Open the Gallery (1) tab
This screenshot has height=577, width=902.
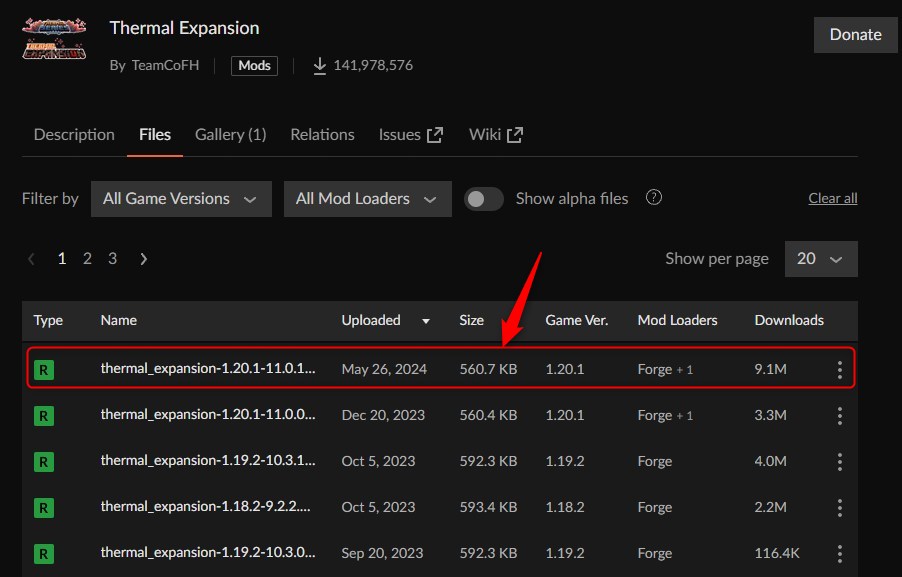click(x=231, y=135)
